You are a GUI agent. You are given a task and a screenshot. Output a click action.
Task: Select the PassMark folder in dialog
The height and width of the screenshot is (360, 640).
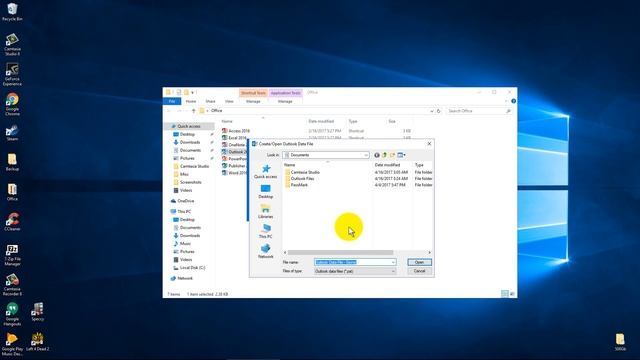pos(299,185)
